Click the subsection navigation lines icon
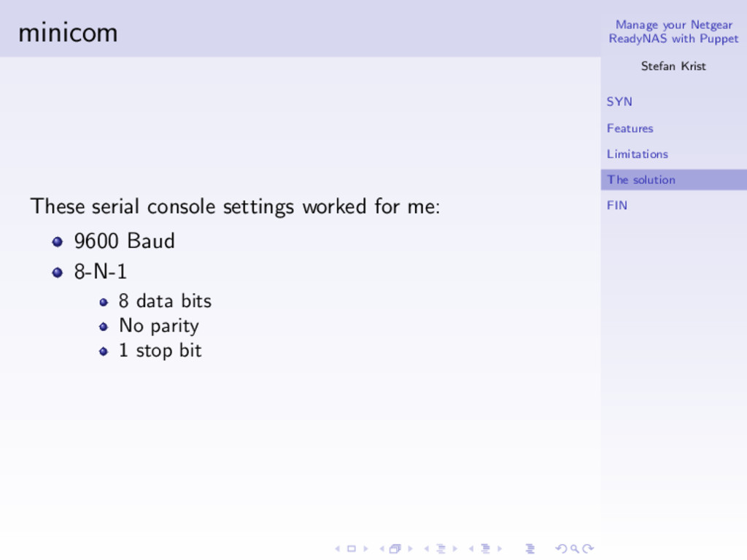 pos(440,548)
